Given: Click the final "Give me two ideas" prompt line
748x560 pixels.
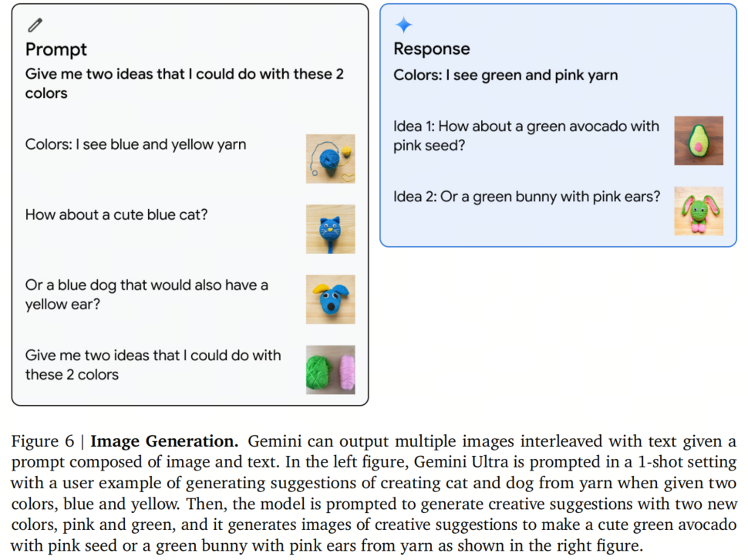Looking at the screenshot, I should pyautogui.click(x=153, y=365).
